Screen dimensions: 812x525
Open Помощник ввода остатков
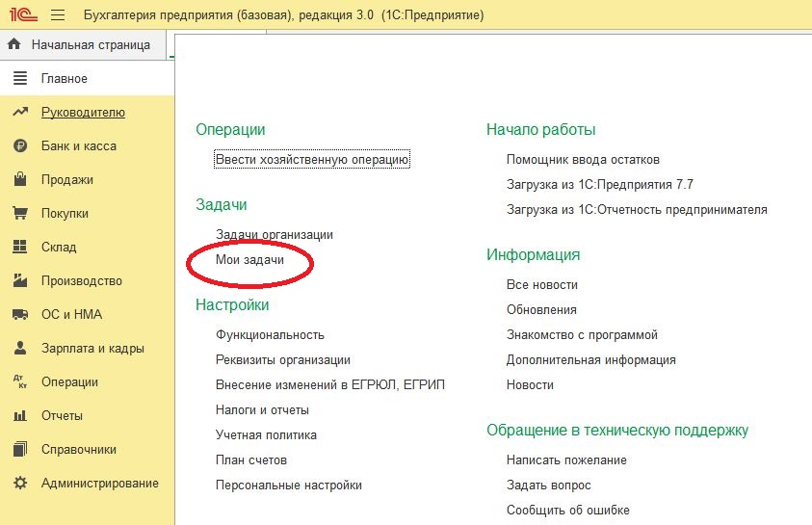click(x=583, y=160)
